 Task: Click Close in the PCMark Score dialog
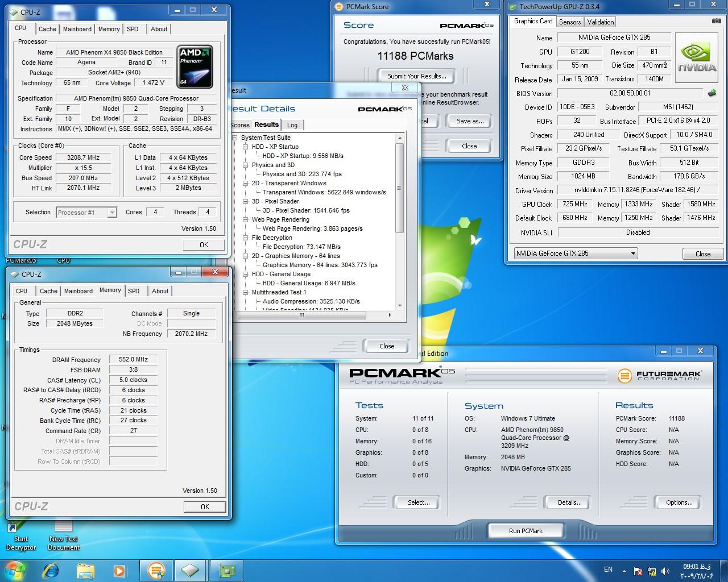coord(469,146)
